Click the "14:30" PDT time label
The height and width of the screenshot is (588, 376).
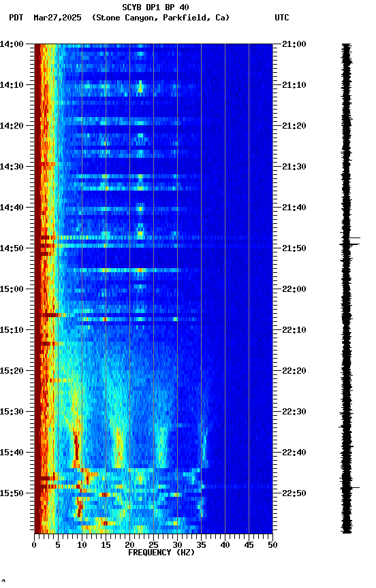(x=12, y=167)
